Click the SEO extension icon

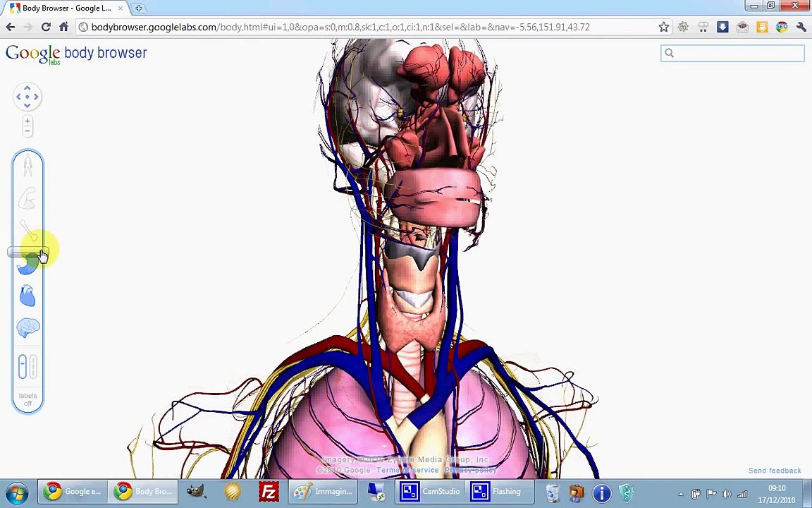click(x=782, y=27)
